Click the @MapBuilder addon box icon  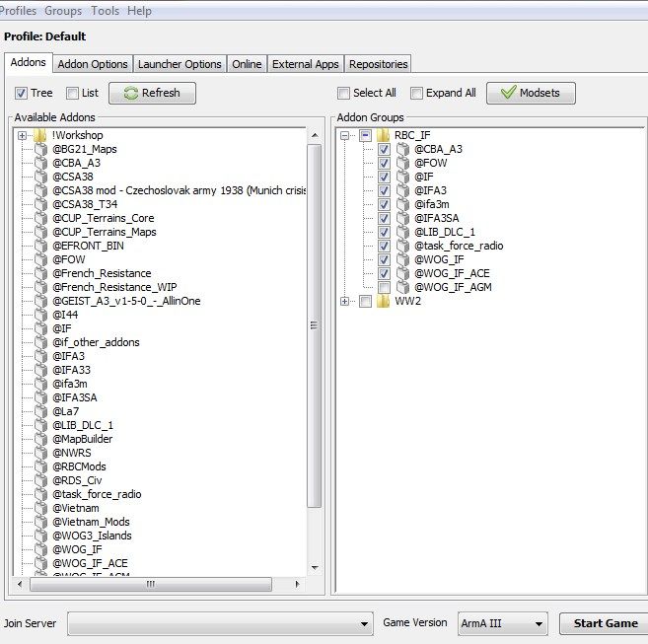(x=40, y=439)
